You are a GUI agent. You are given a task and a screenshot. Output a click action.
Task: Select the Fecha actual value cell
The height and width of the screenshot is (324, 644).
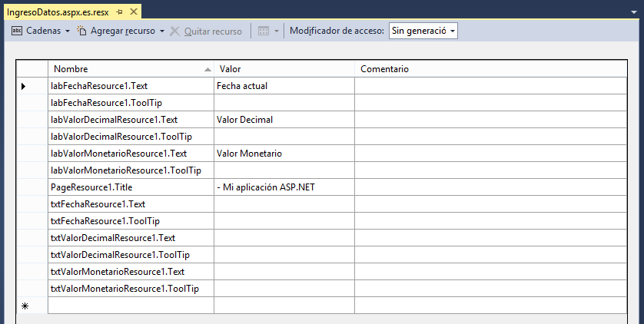tap(284, 86)
